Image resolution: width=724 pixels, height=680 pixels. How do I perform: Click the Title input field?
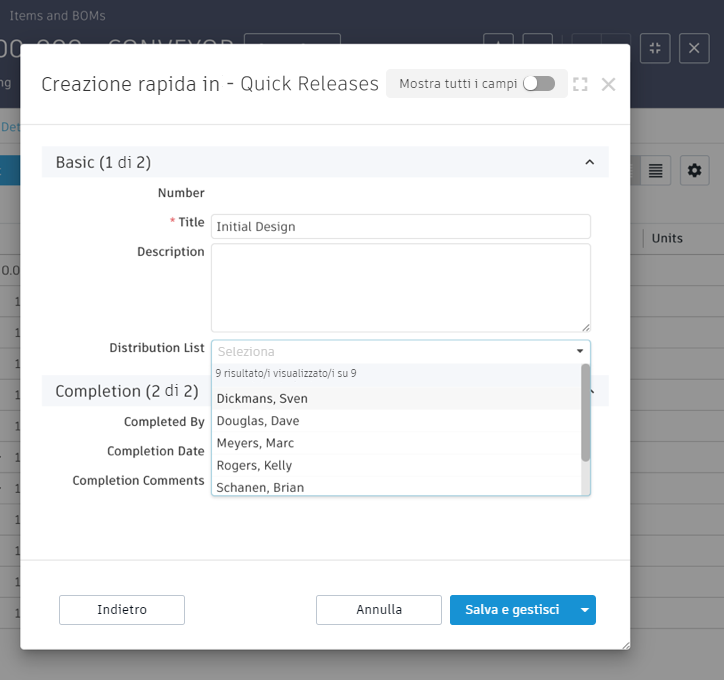(x=400, y=227)
